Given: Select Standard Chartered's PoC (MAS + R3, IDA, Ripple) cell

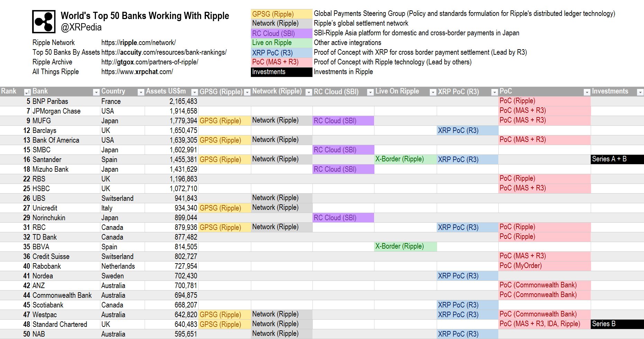Looking at the screenshot, I should point(544,324).
